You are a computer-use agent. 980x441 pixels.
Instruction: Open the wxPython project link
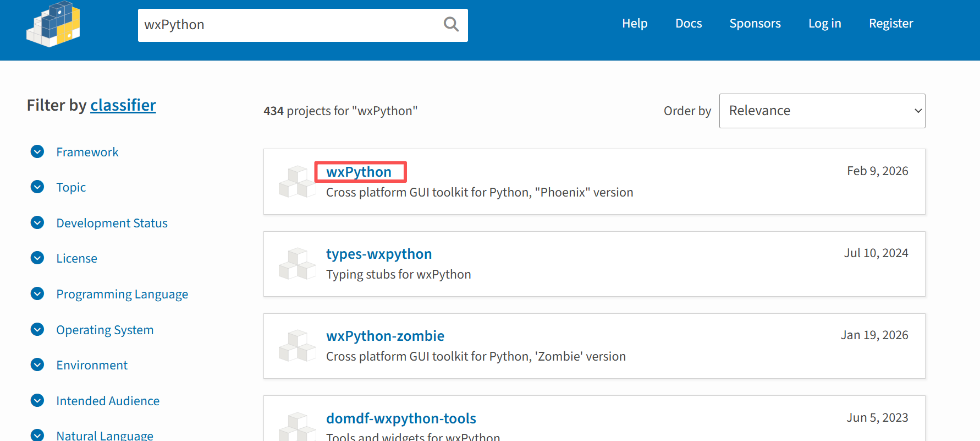(359, 172)
